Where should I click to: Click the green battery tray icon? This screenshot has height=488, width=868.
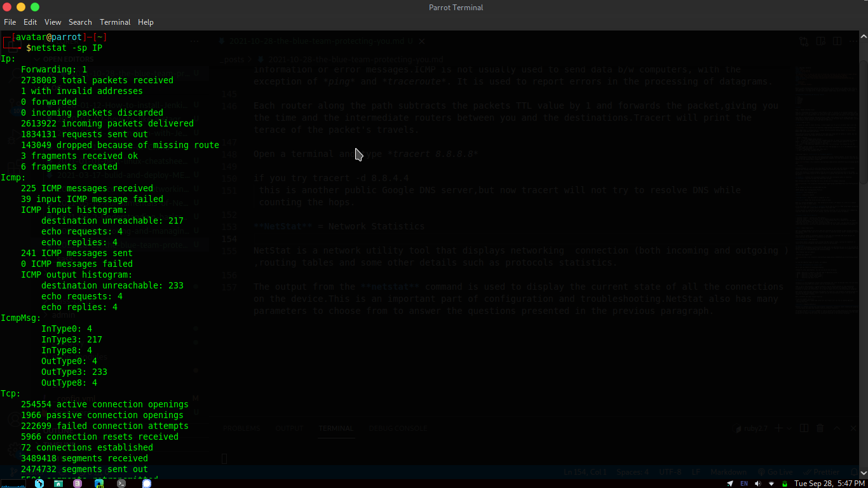[785, 483]
